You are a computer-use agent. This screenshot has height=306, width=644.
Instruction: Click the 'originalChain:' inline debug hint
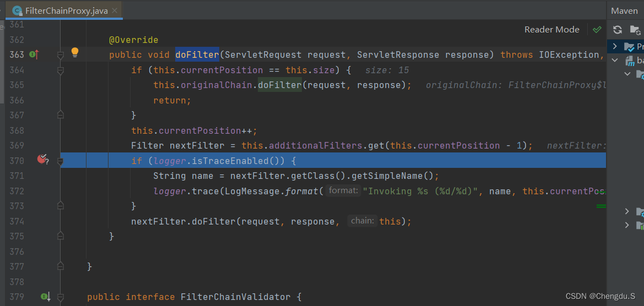464,85
